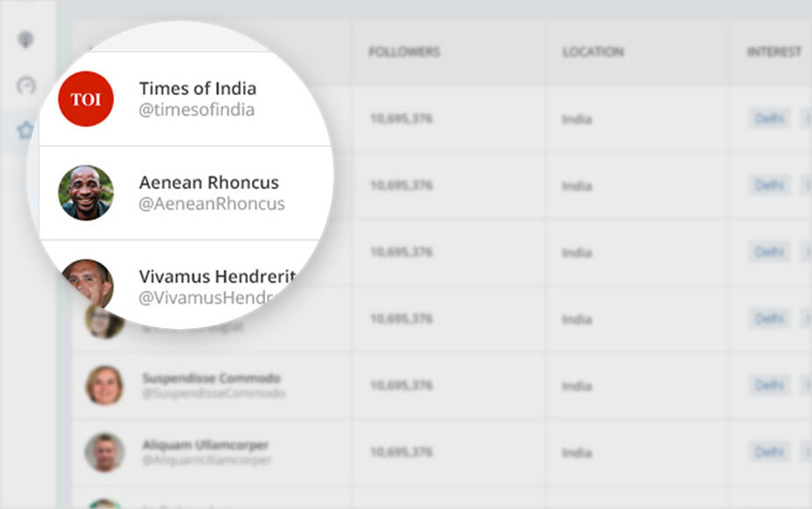812x509 pixels.
Task: Open Times of India profile name
Action: pyautogui.click(x=198, y=89)
